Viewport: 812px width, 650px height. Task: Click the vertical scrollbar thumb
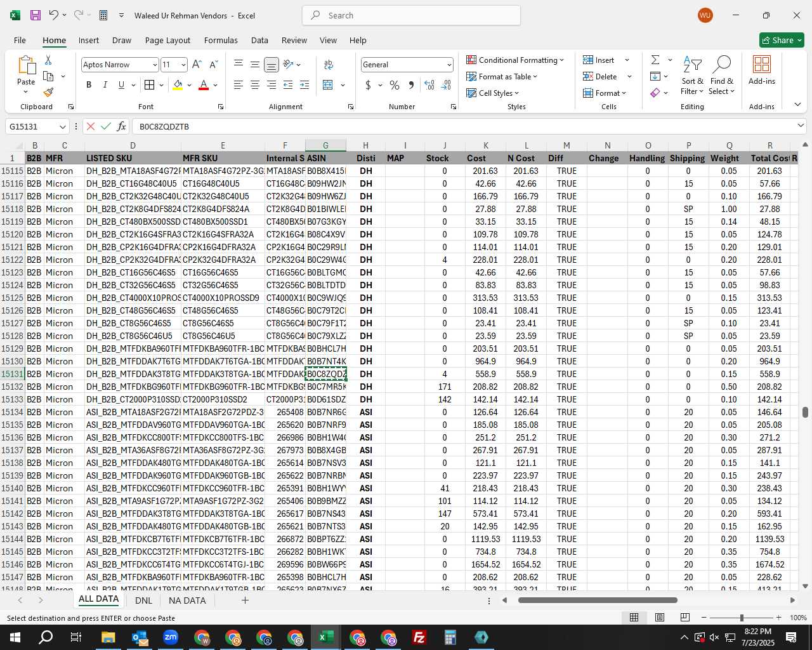coord(806,413)
